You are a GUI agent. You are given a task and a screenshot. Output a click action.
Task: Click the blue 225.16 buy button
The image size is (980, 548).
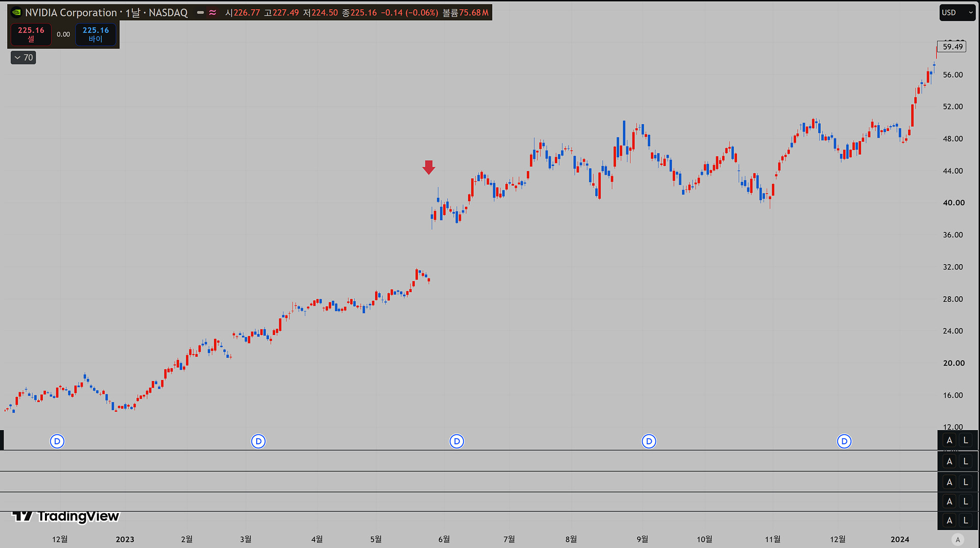coord(96,34)
